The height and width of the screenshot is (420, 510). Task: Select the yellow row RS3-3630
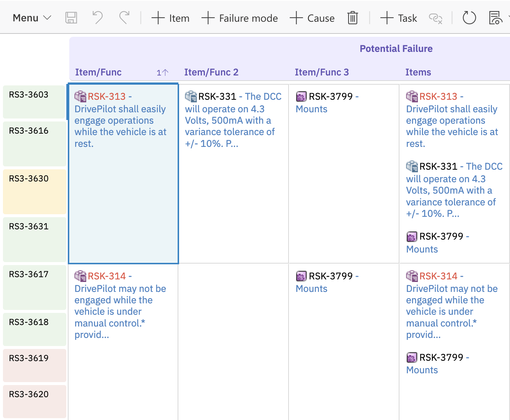click(x=34, y=192)
